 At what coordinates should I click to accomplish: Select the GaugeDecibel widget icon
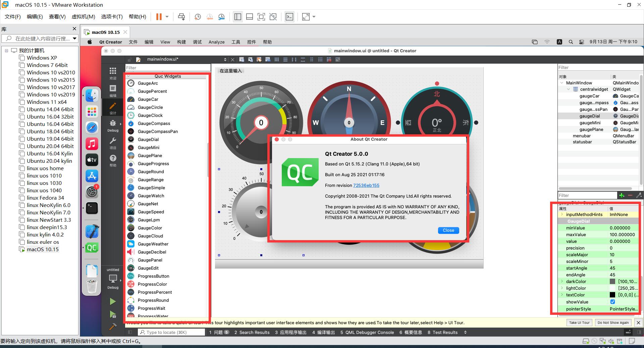click(x=131, y=252)
